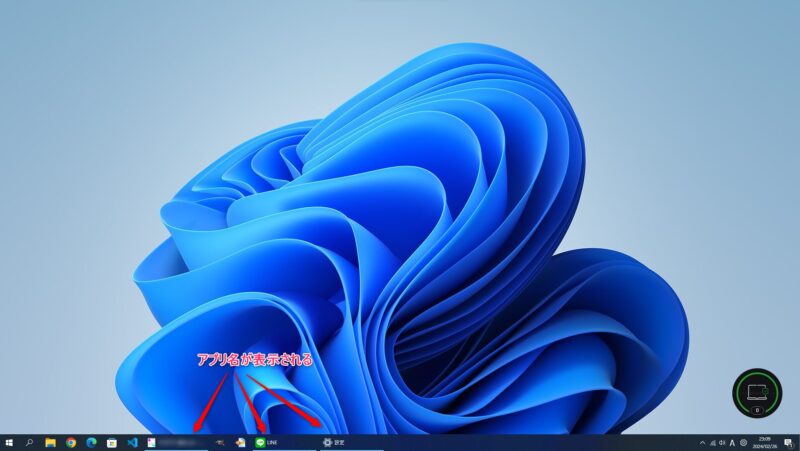Click the small dark icon left of the paint icon
The height and width of the screenshot is (451, 800).
[218, 441]
